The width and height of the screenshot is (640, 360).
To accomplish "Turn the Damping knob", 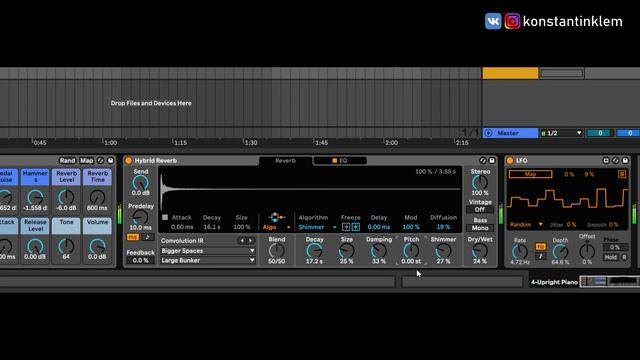I will [379, 251].
